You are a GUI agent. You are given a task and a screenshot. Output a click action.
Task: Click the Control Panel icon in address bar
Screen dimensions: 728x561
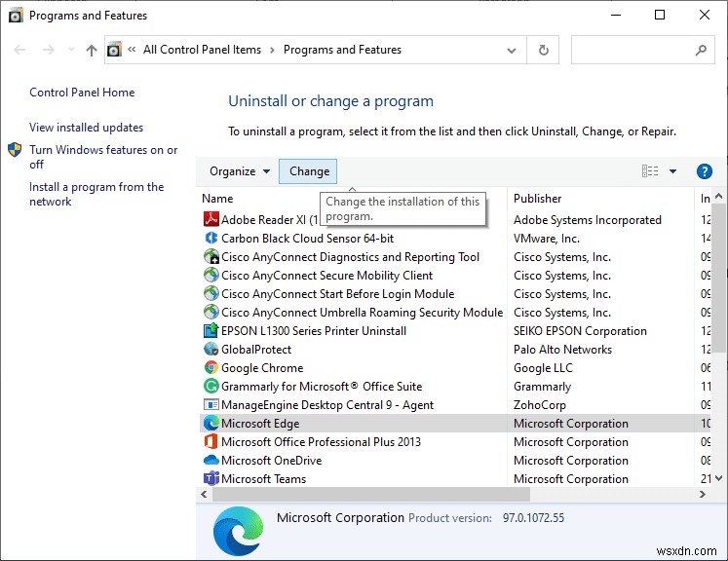[x=115, y=50]
